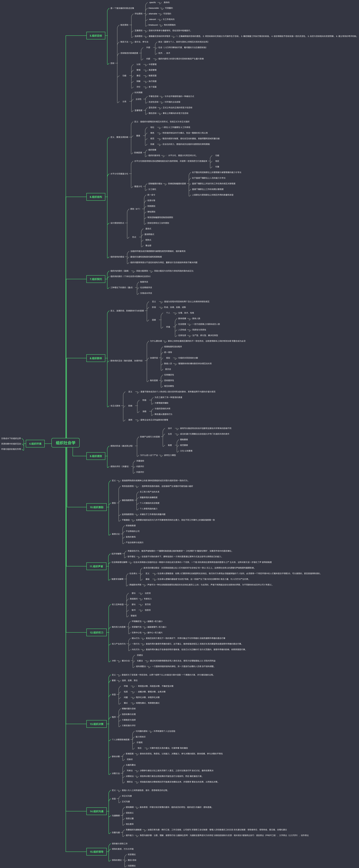Select the 11.组织声誉 topic box
This screenshot has height=868, width=359.
(97, 566)
